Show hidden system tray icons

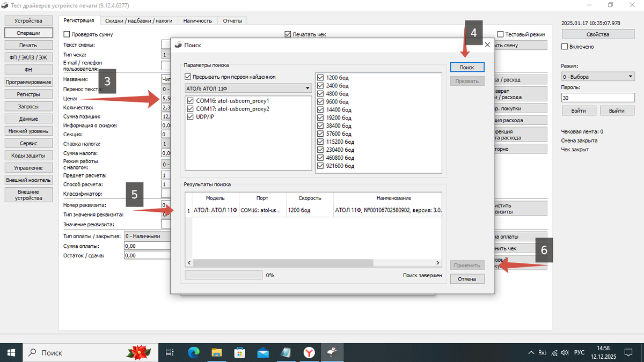(x=531, y=353)
